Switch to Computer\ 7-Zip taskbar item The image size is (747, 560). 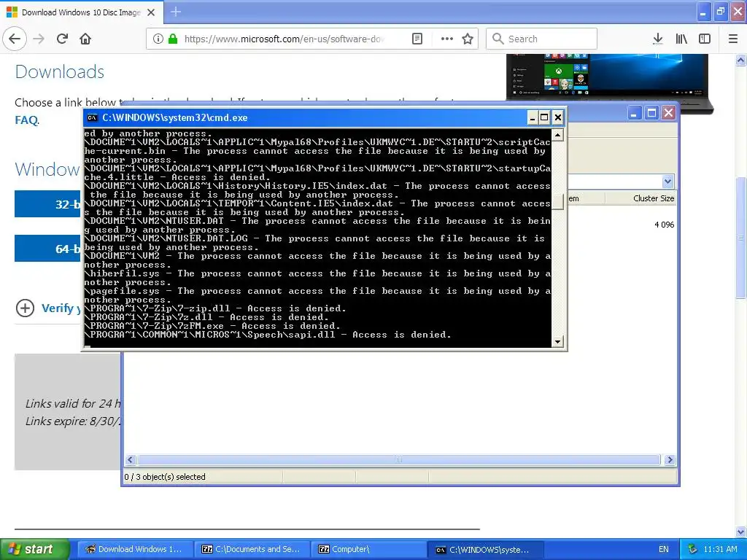coord(368,549)
